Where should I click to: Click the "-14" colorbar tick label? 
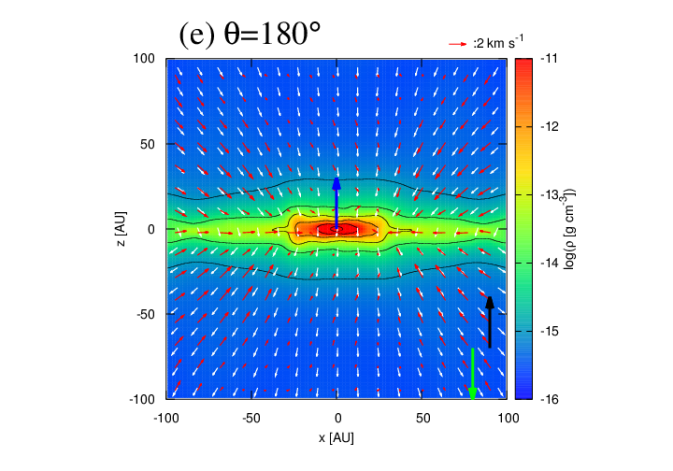[550, 263]
